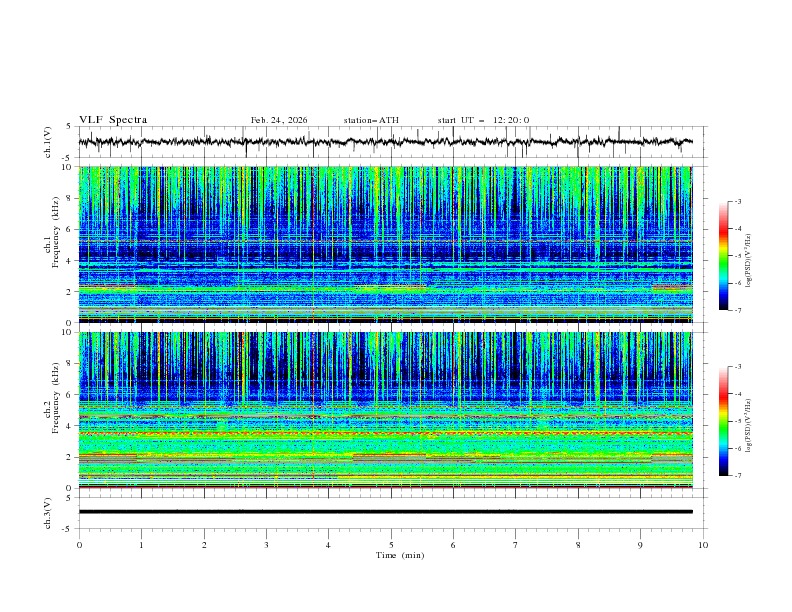This screenshot has height=612, width=792.
Task: Select the Feb. 24, 2026 date label
Action: 279,120
